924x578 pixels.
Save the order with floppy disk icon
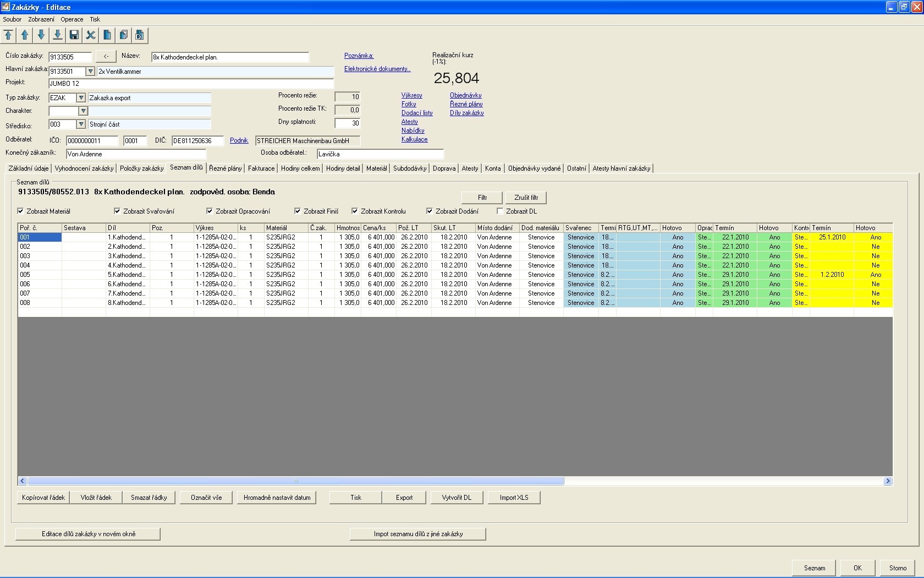(74, 35)
